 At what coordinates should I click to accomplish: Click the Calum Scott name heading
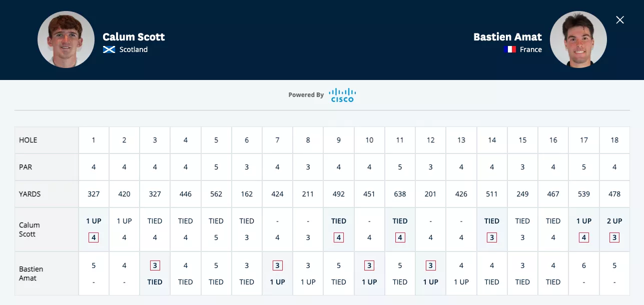click(134, 36)
